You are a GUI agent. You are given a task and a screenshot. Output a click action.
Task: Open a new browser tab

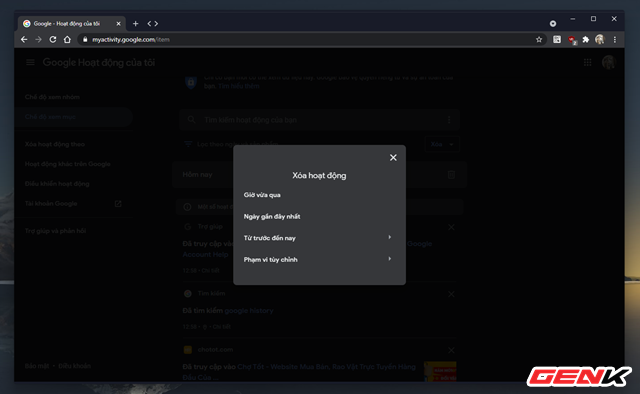tap(136, 24)
